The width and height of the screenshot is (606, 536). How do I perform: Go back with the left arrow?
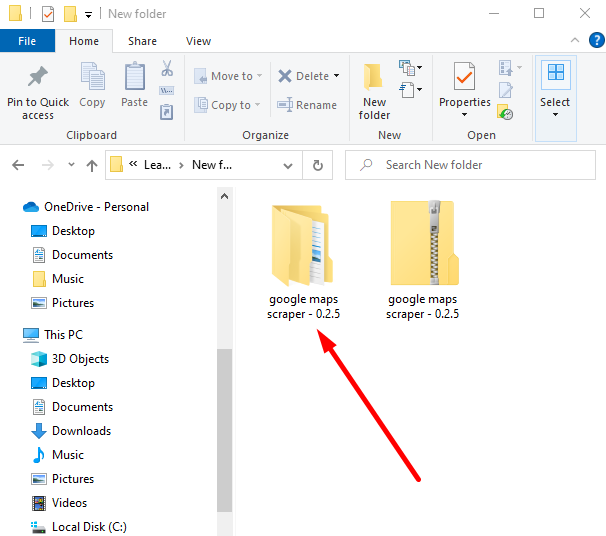point(18,165)
